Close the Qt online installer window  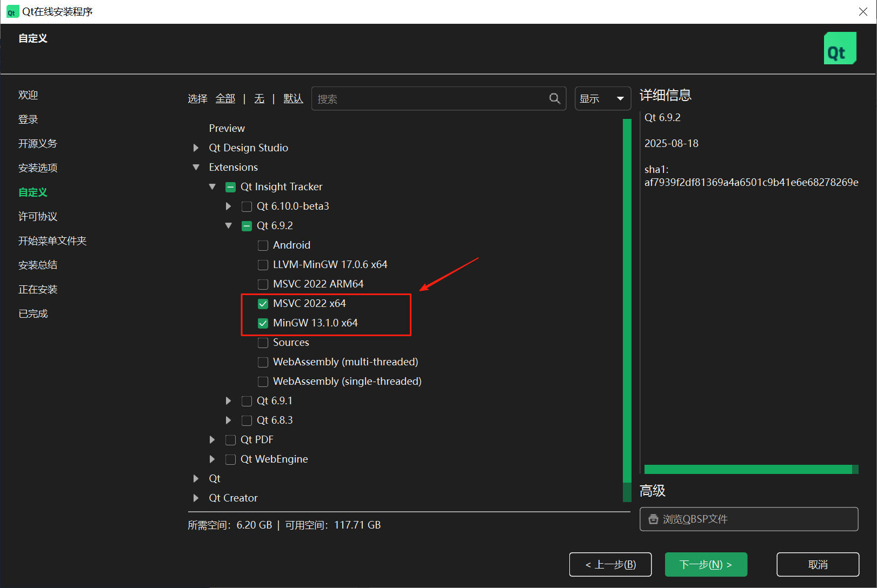click(x=863, y=12)
